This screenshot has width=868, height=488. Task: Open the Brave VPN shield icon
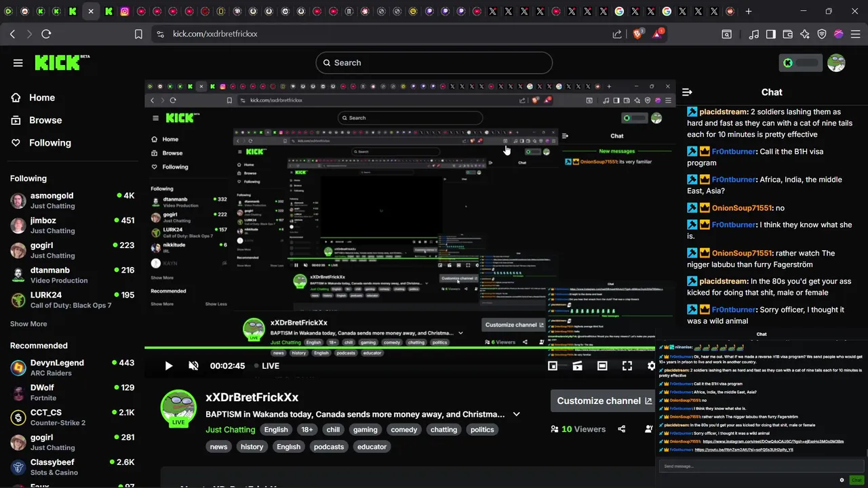coord(822,34)
